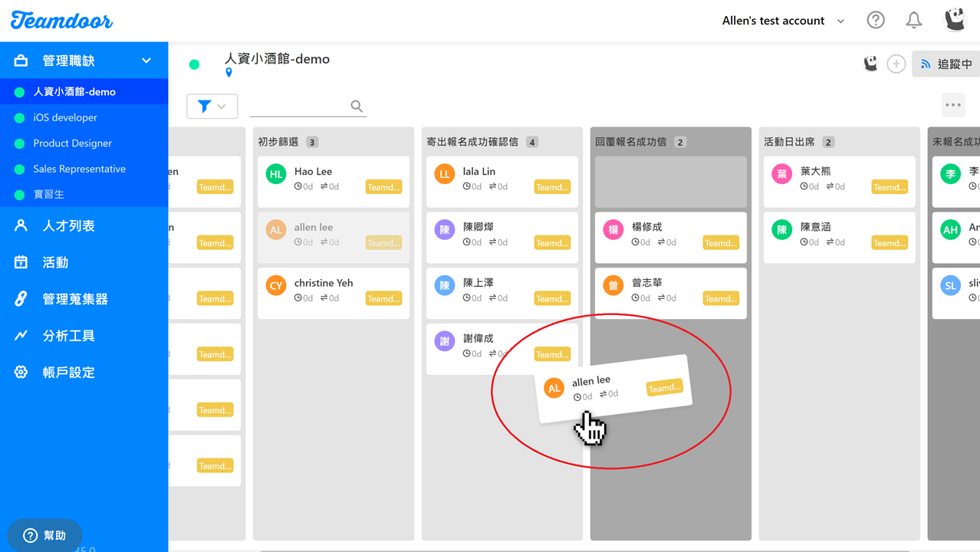Click the 初步篩選 column header
Image resolution: width=980 pixels, height=552 pixels.
(x=278, y=142)
